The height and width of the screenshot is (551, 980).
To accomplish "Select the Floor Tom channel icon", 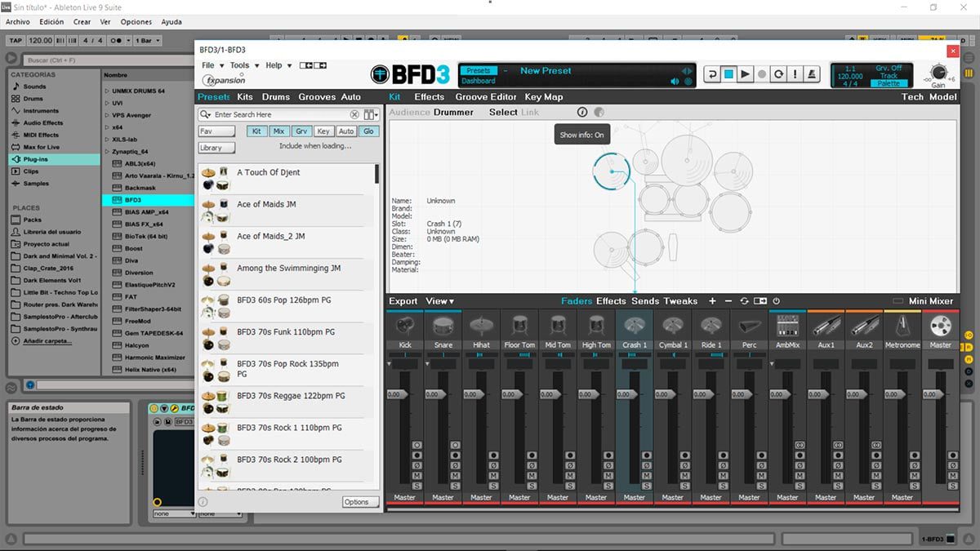I will click(x=519, y=326).
